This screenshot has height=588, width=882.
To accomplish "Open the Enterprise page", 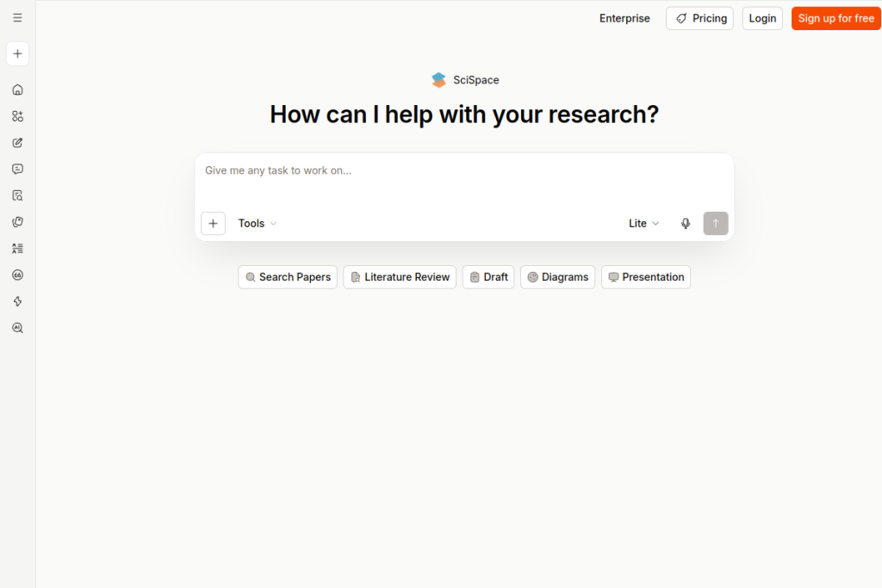I will [624, 19].
